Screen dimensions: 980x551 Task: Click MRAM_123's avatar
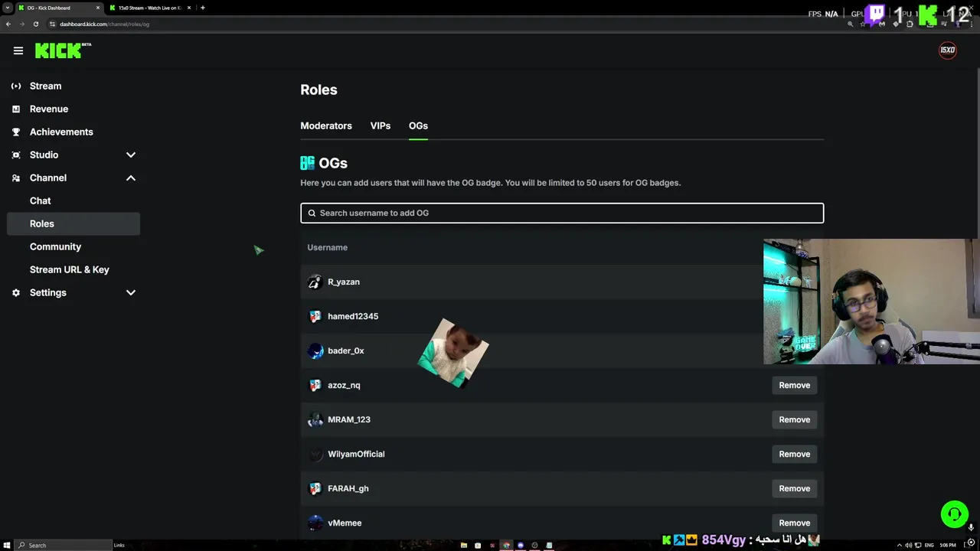pos(315,419)
